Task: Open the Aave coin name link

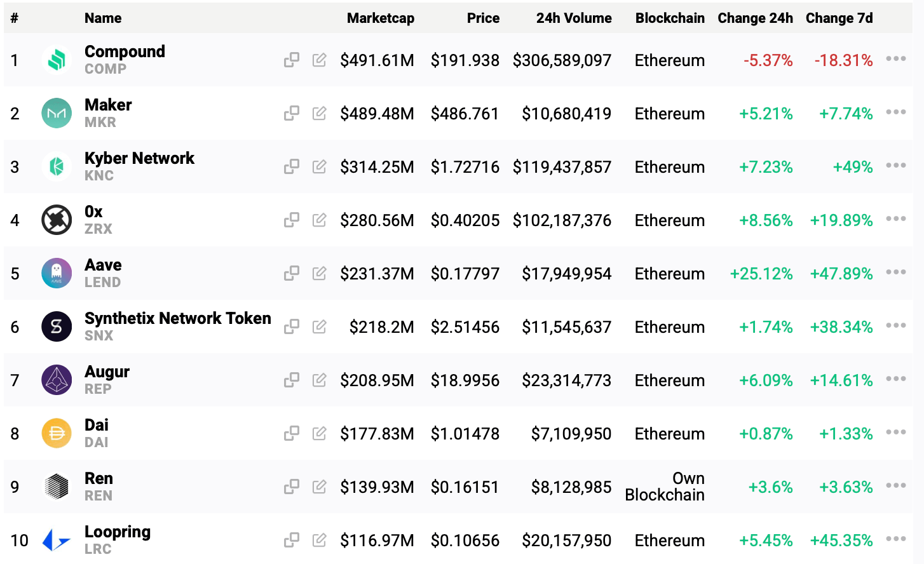Action: [103, 265]
